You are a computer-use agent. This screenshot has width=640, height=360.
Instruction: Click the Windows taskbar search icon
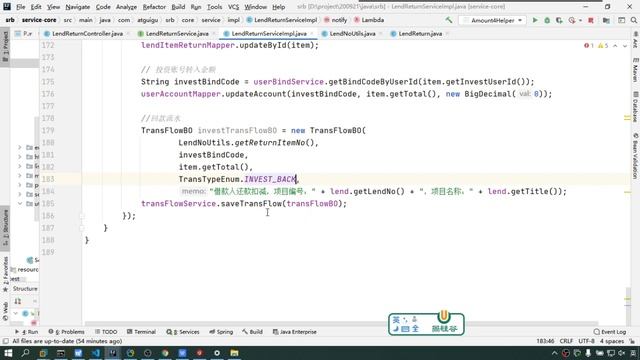tap(25, 353)
